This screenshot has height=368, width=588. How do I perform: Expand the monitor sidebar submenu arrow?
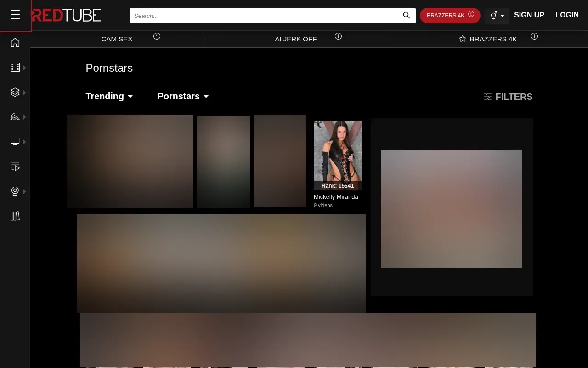24,142
